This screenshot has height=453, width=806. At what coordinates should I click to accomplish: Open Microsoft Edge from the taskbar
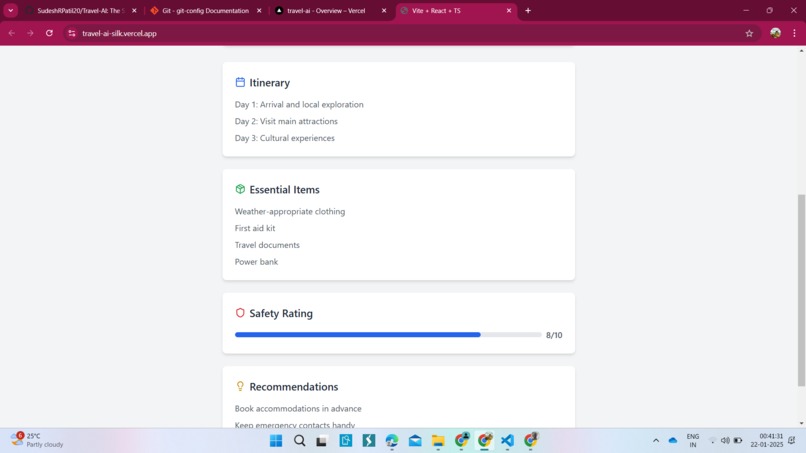tap(392, 441)
